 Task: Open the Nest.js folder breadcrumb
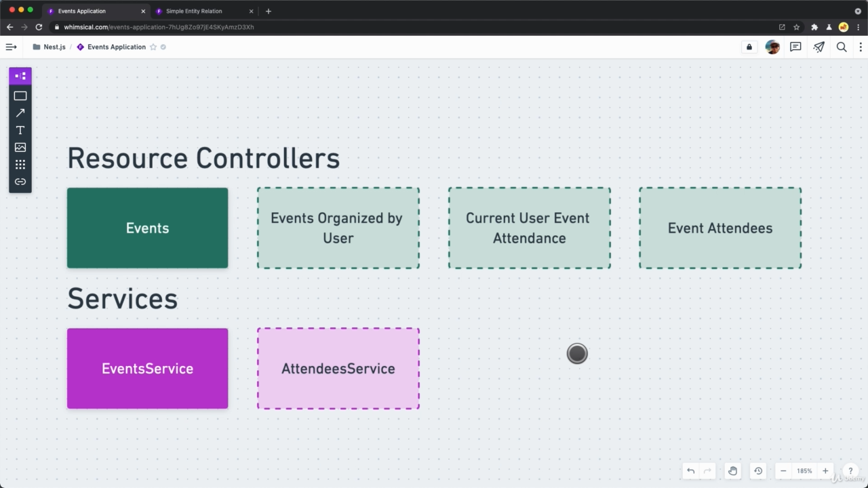pos(54,47)
